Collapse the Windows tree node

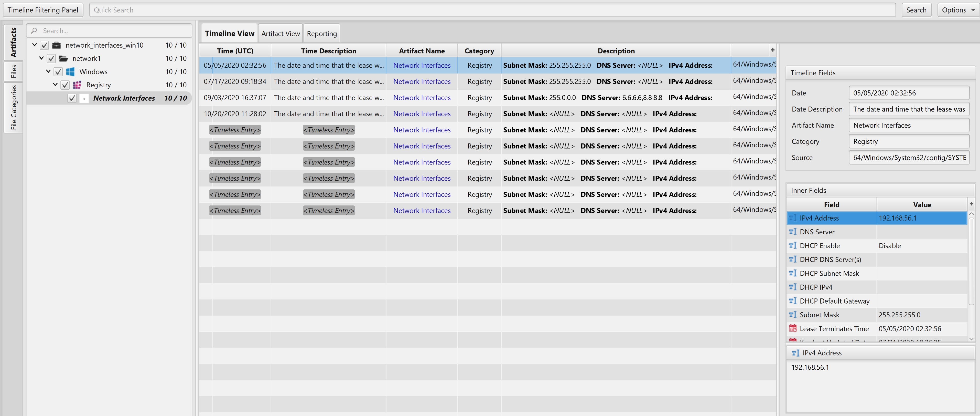pyautogui.click(x=48, y=71)
